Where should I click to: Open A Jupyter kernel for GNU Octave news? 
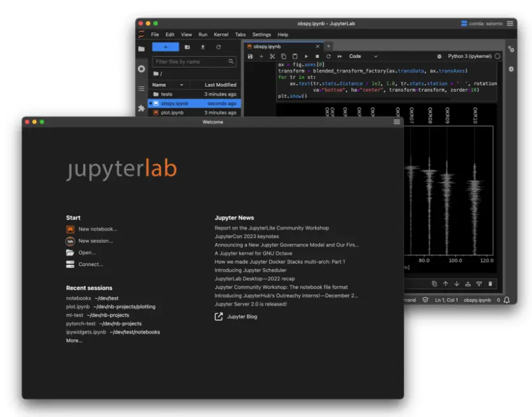[x=253, y=253]
